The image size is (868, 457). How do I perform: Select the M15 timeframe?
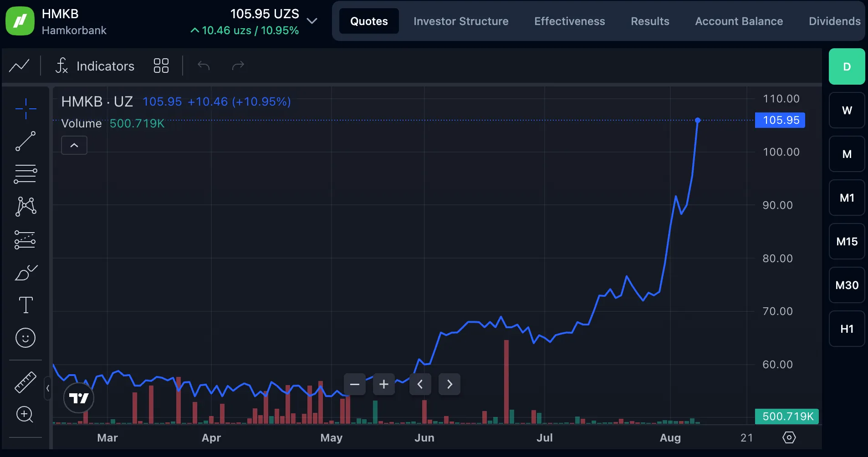click(847, 241)
